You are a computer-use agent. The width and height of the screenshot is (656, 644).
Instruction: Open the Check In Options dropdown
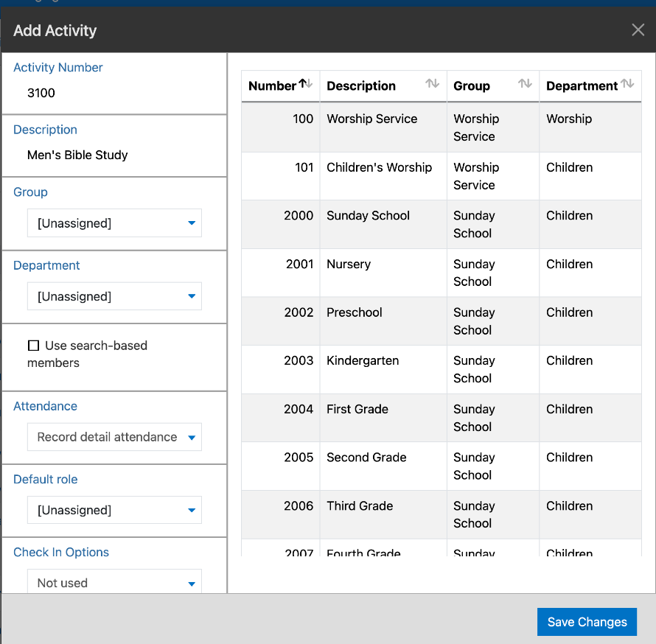[x=114, y=581]
